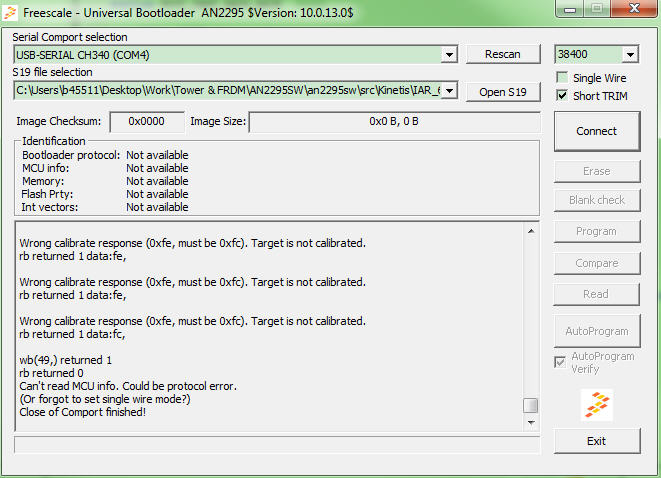The height and width of the screenshot is (478, 661).
Task: Click the log scrollbar down arrow
Action: point(531,422)
